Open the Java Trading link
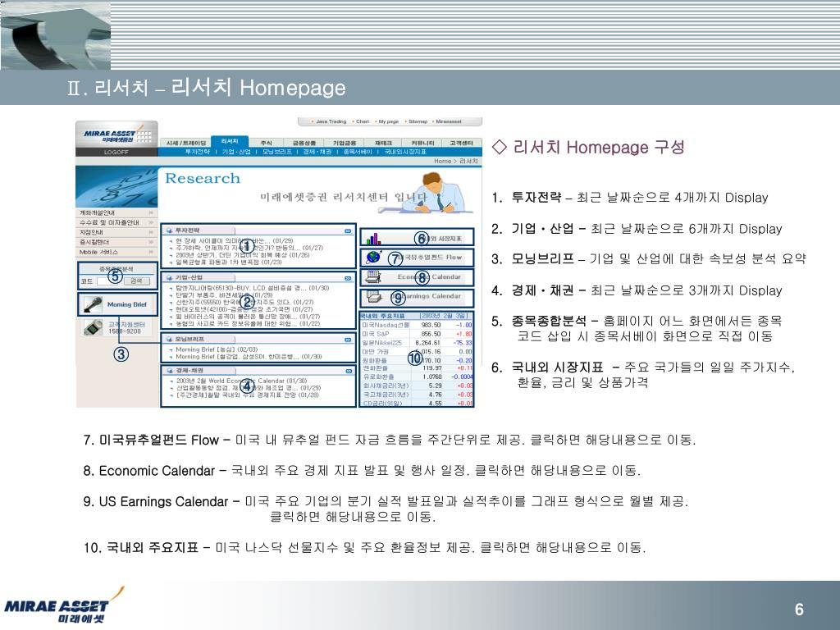 coord(331,121)
